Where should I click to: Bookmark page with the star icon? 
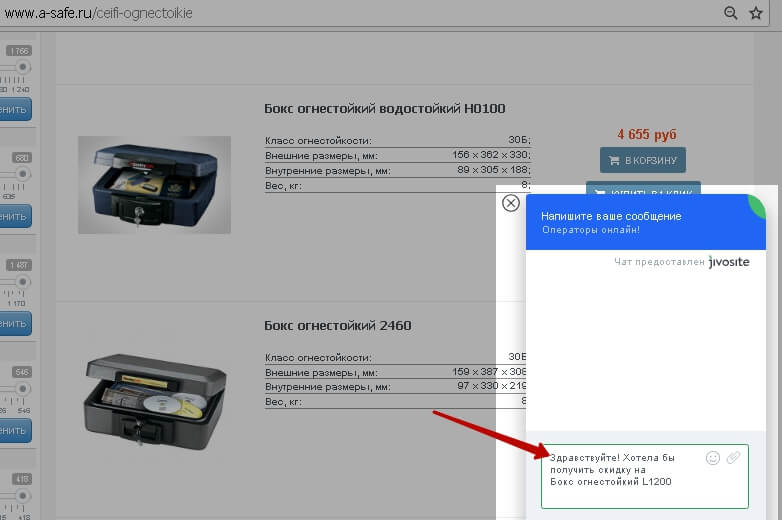tap(756, 13)
